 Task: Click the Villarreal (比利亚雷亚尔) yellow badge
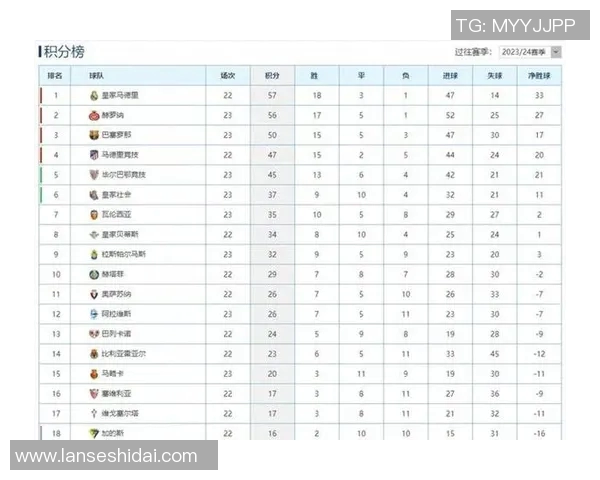[93, 354]
